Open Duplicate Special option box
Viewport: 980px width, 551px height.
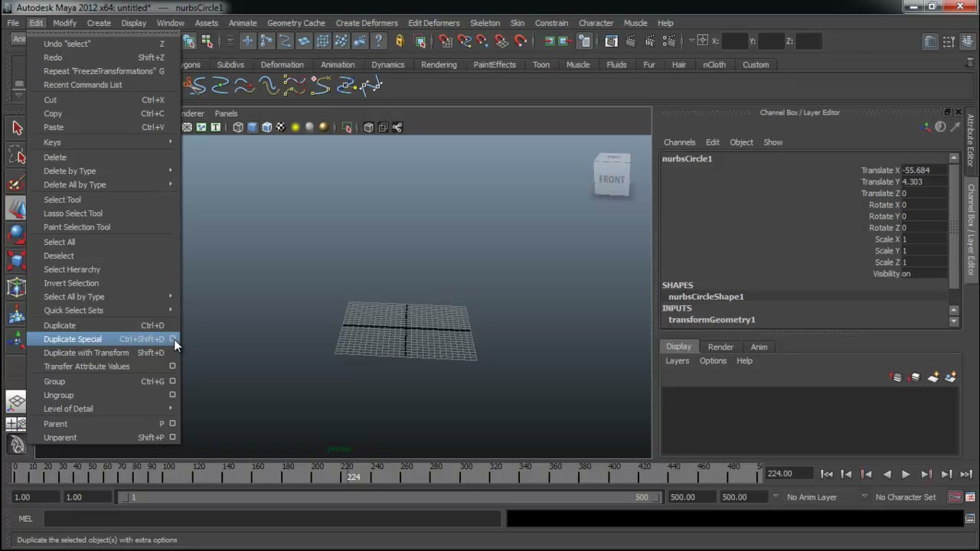[x=172, y=339]
